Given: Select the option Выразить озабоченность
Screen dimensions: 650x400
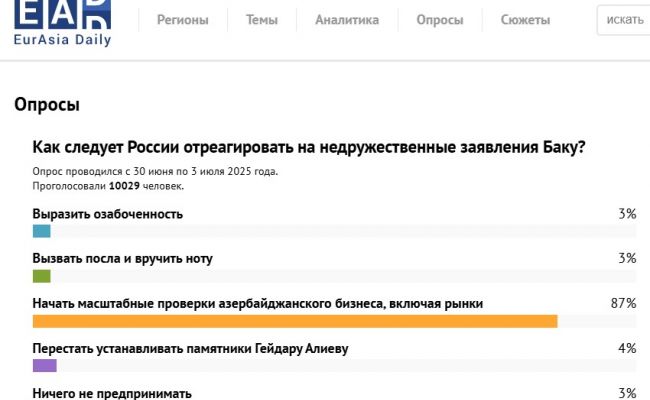Looking at the screenshot, I should point(108,214).
